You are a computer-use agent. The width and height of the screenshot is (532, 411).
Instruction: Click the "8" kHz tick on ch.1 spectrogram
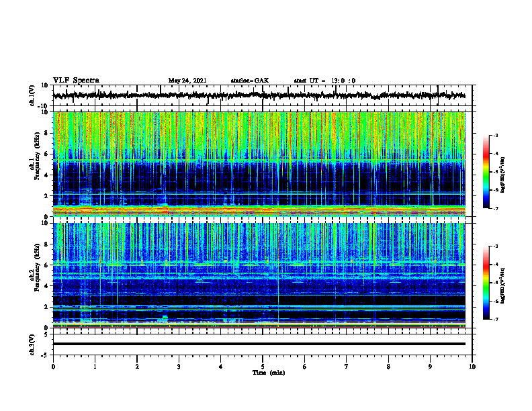click(47, 133)
